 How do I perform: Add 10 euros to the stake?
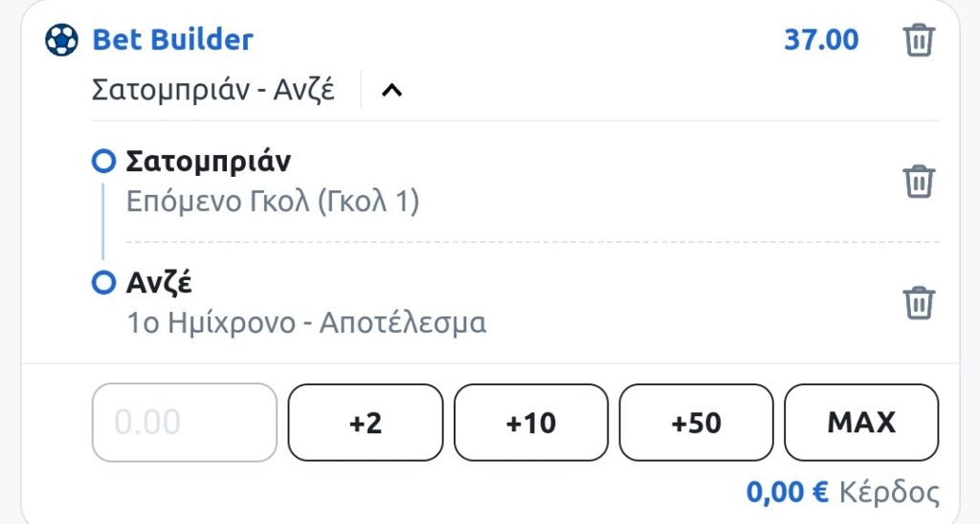[531, 422]
